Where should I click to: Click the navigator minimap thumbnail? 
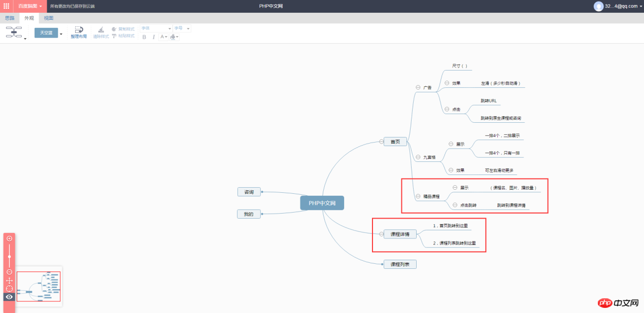(x=39, y=287)
